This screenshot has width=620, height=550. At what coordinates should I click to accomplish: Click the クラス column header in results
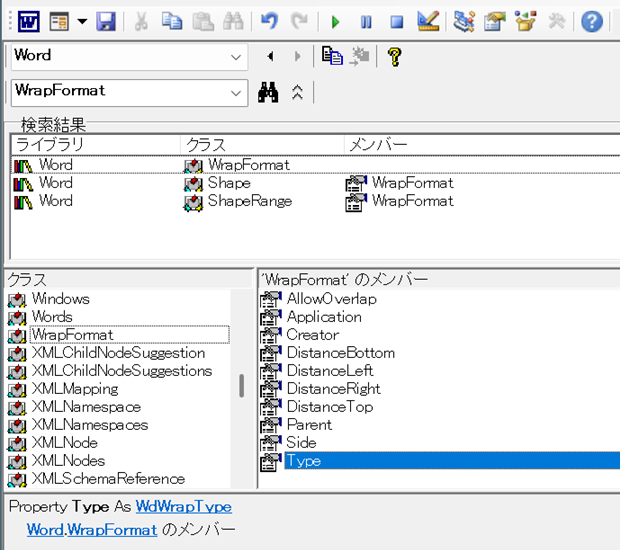(x=263, y=145)
